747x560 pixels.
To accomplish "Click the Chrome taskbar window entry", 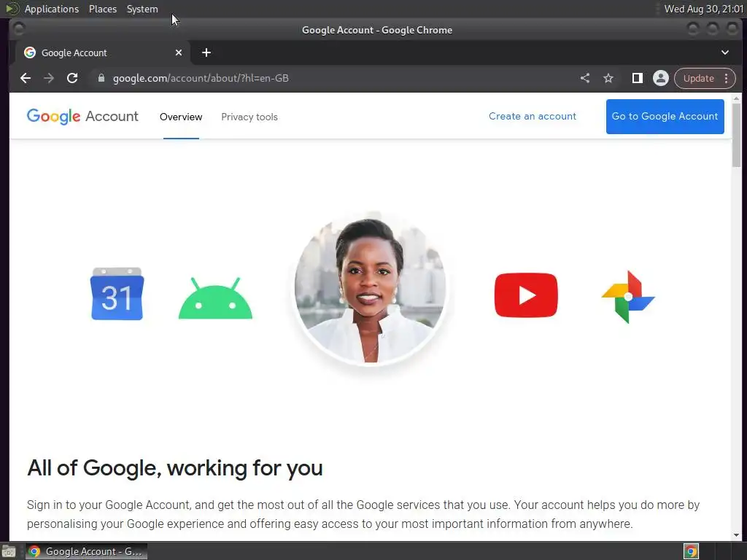I will click(86, 551).
